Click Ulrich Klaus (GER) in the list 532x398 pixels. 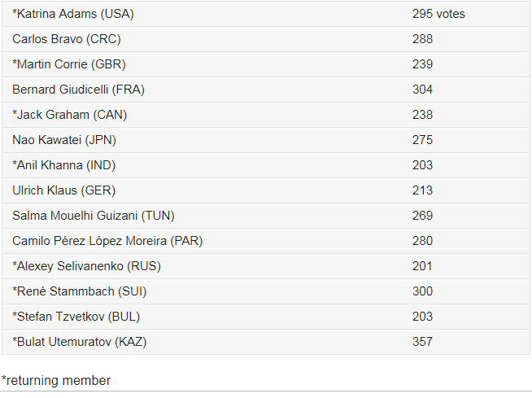64,190
